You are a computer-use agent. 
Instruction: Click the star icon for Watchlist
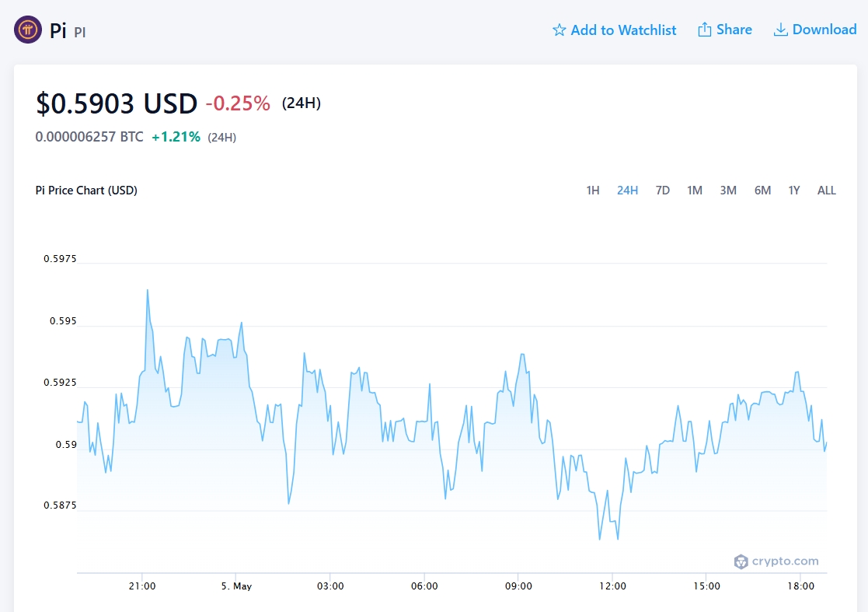559,30
